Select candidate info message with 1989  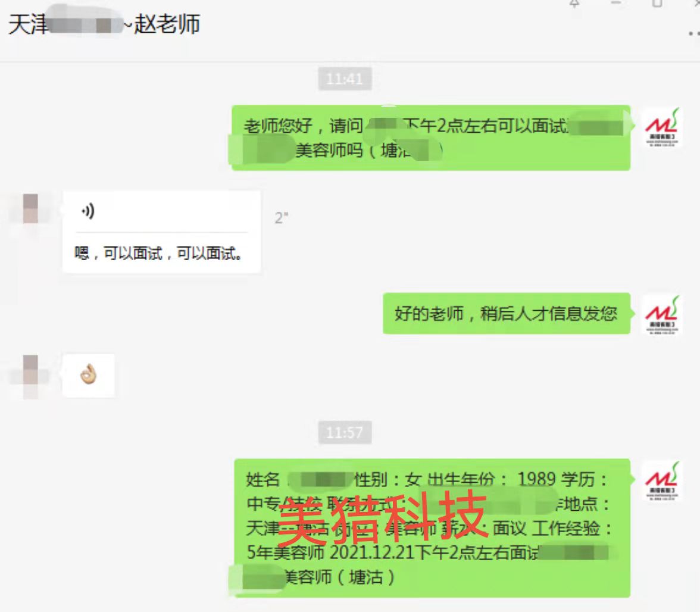(432, 528)
